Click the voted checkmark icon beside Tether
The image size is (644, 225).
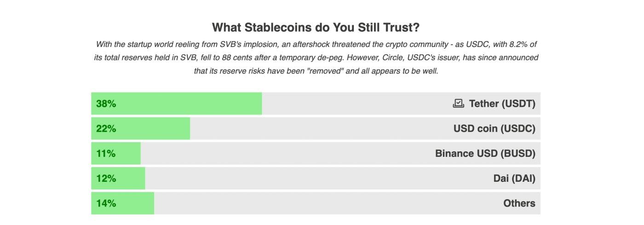458,104
